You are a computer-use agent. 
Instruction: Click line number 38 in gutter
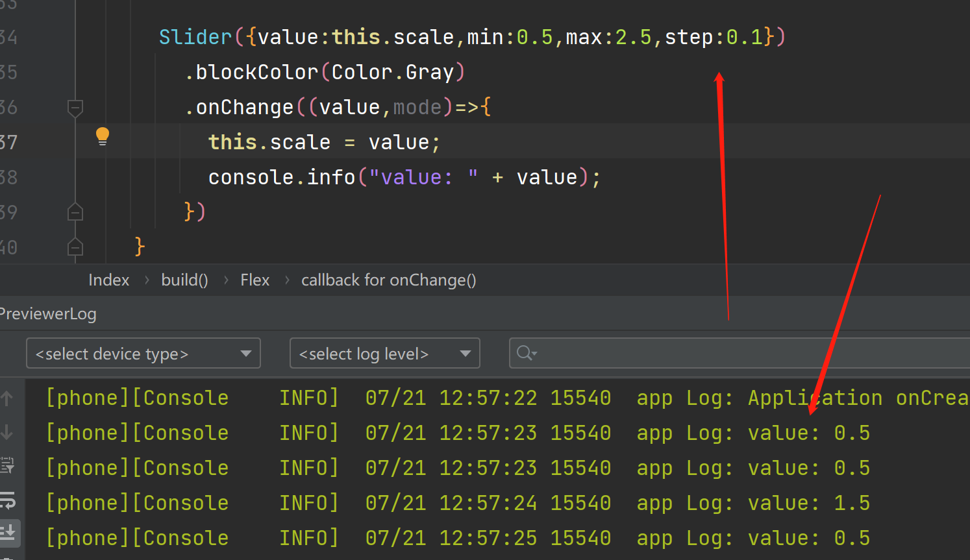(x=8, y=177)
